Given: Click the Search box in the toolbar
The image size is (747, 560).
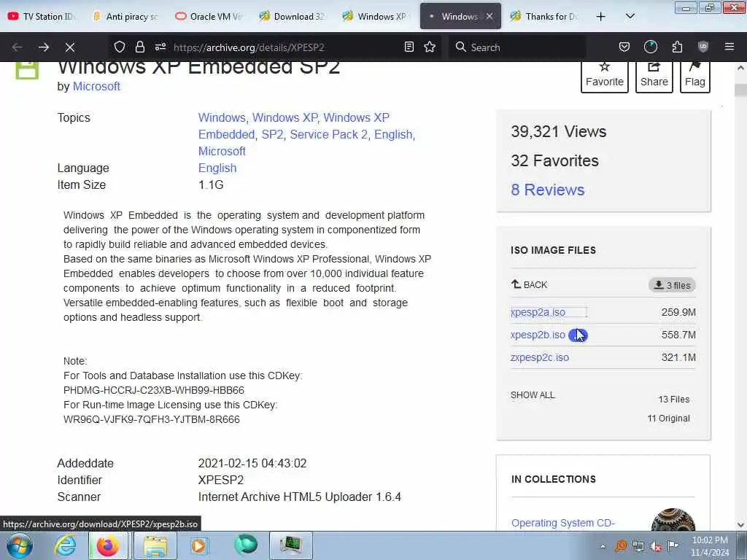Looking at the screenshot, I should [517, 47].
